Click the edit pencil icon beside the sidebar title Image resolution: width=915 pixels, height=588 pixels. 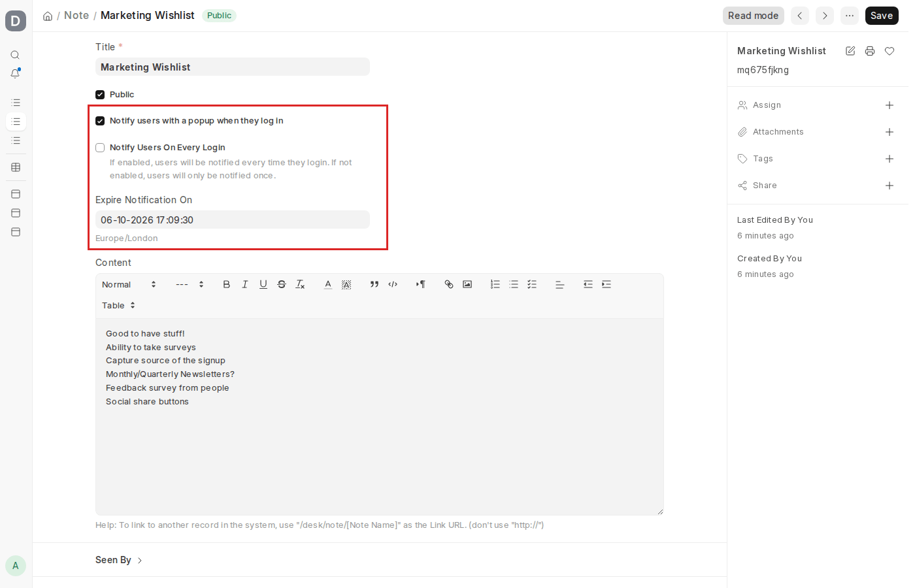(x=850, y=51)
